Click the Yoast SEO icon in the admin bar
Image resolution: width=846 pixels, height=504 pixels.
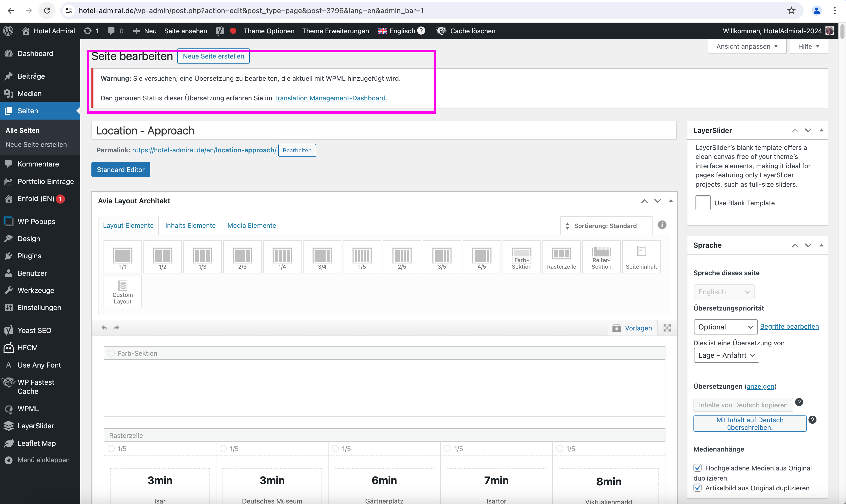[220, 31]
